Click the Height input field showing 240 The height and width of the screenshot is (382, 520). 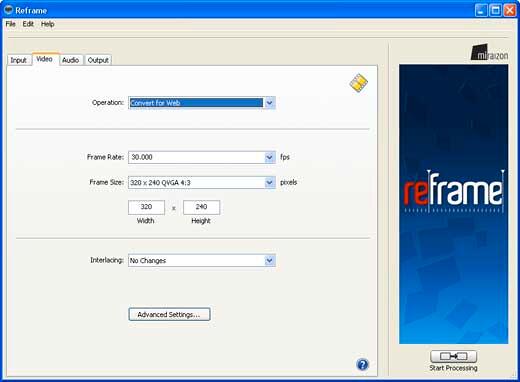coord(201,207)
